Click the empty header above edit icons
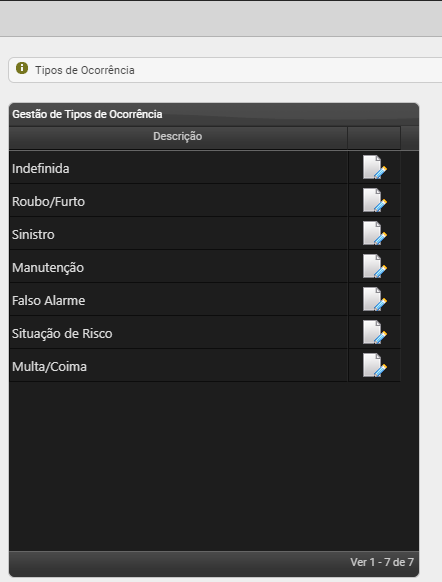The height and width of the screenshot is (582, 442). (x=374, y=138)
